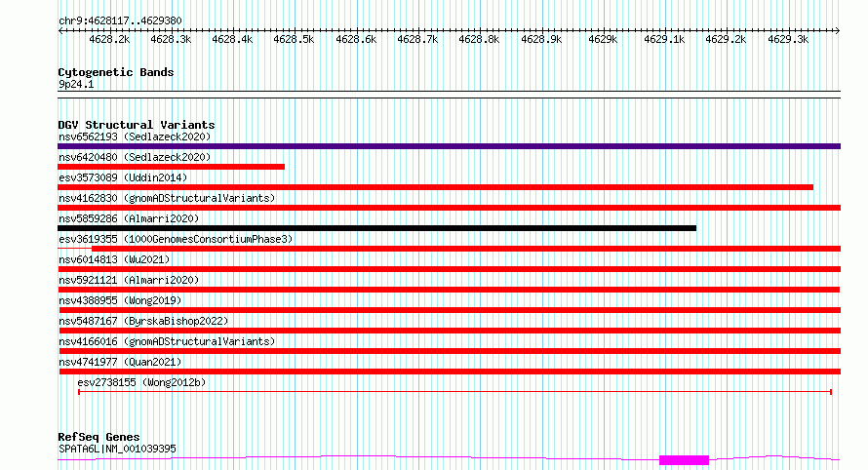Select the red nsv5487167 variant bar

449,331
